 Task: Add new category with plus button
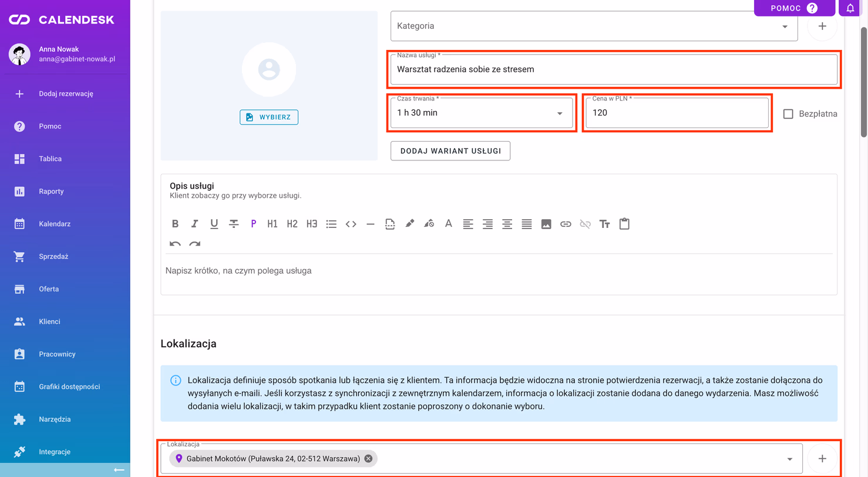[822, 26]
